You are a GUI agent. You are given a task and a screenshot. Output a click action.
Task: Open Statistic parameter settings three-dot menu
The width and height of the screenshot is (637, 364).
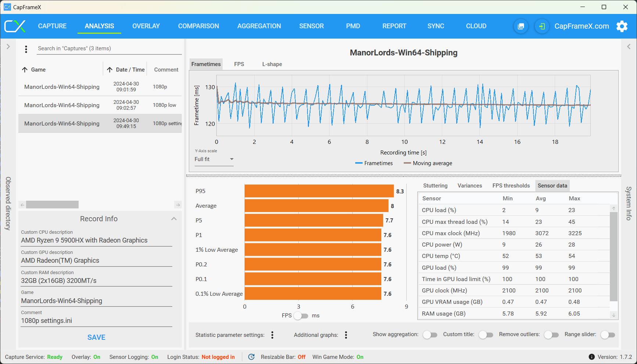(272, 335)
